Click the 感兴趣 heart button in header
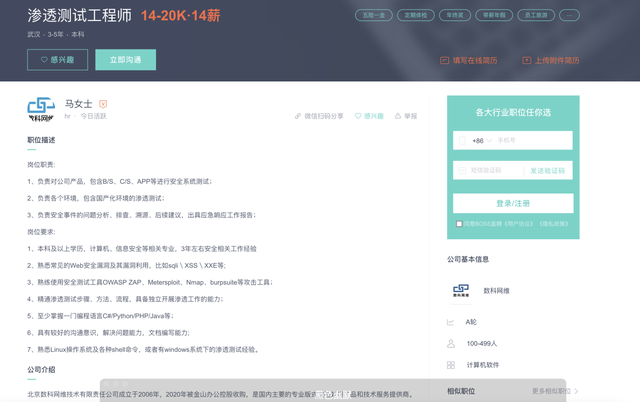 [58, 60]
